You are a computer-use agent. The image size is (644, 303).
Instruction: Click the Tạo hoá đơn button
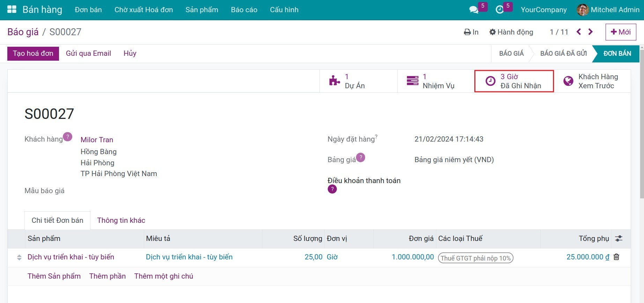[x=33, y=53]
